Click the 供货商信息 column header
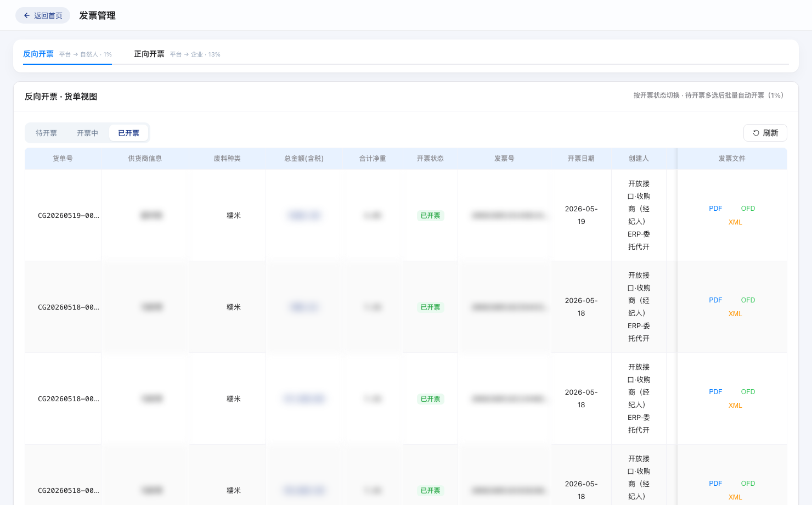Viewport: 812px width, 505px height. point(145,159)
